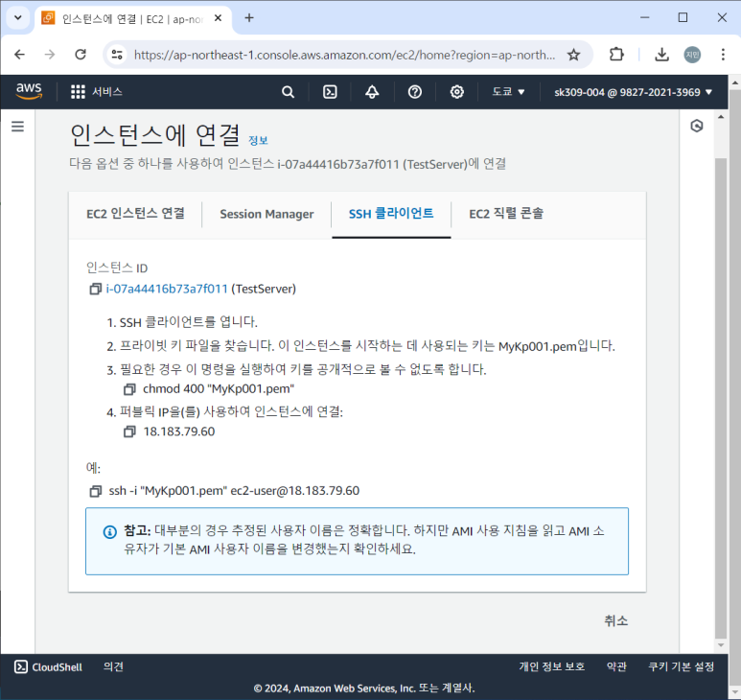Open the browser downloads icon
741x700 pixels.
tap(661, 55)
